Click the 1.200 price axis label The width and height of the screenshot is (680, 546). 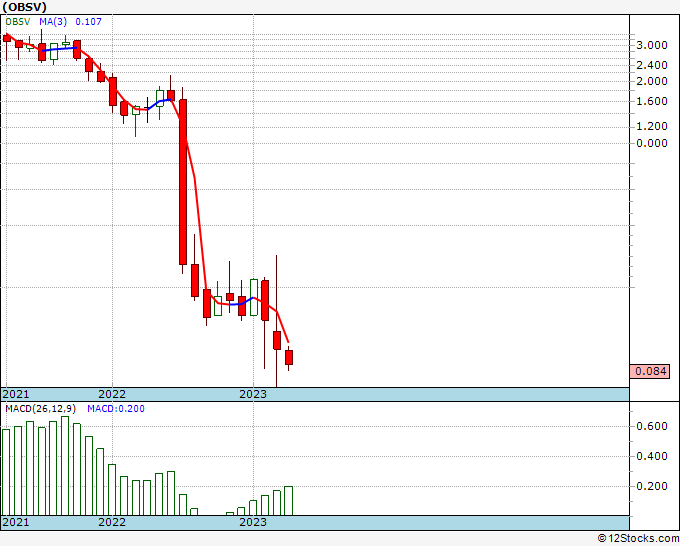pos(651,126)
